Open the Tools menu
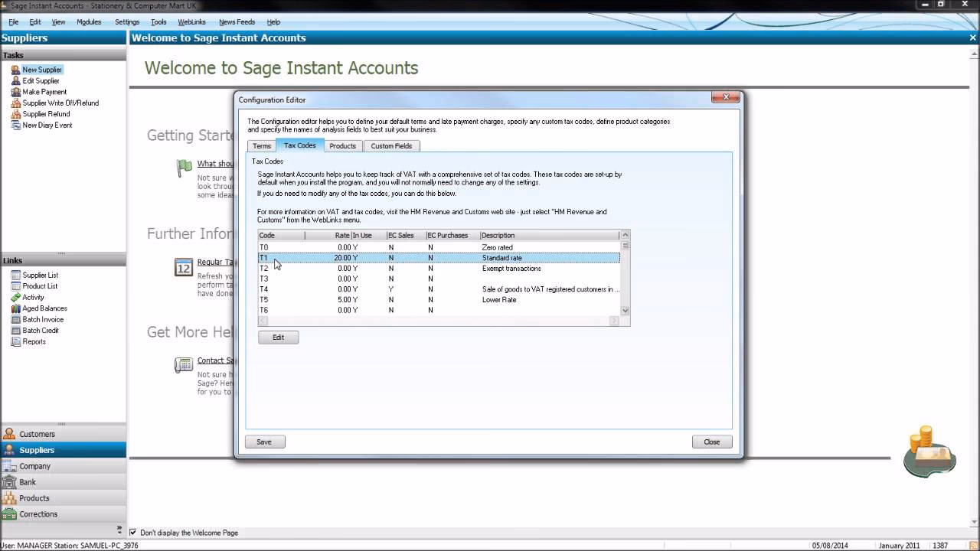The height and width of the screenshot is (551, 980). 158,22
